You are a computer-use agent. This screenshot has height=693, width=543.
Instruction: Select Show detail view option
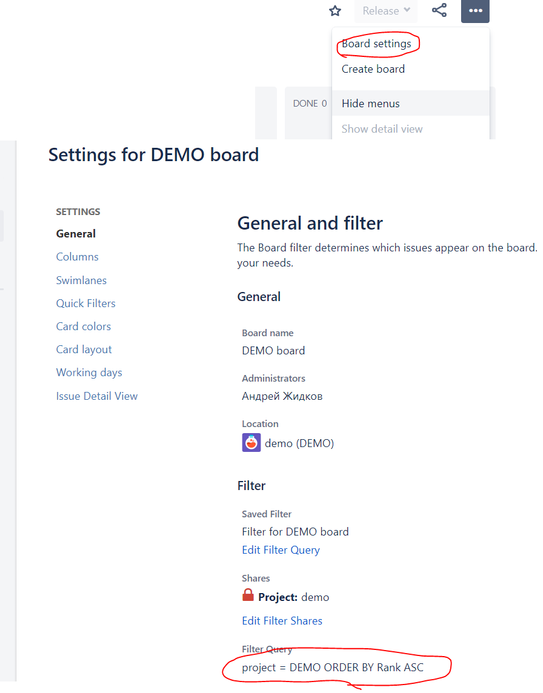(382, 129)
